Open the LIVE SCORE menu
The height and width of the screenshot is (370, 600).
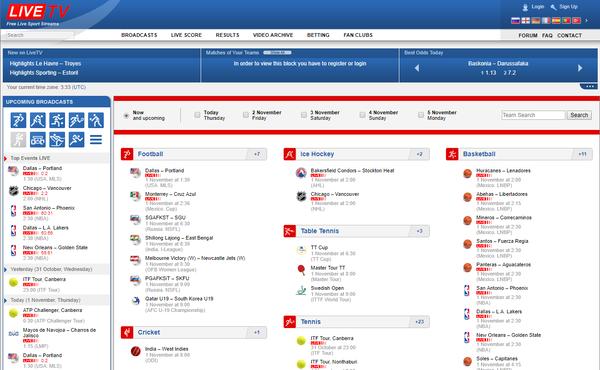pos(186,35)
